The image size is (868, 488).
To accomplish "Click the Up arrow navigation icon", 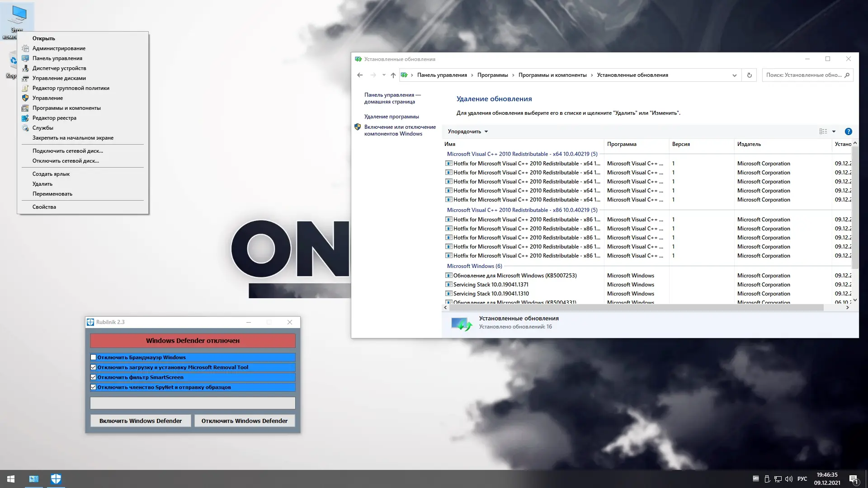I will 393,75.
